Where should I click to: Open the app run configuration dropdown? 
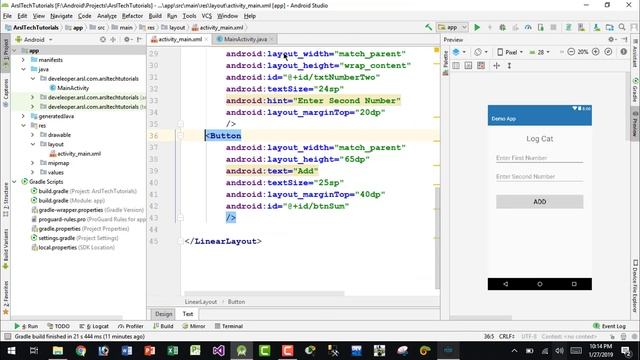click(x=452, y=27)
